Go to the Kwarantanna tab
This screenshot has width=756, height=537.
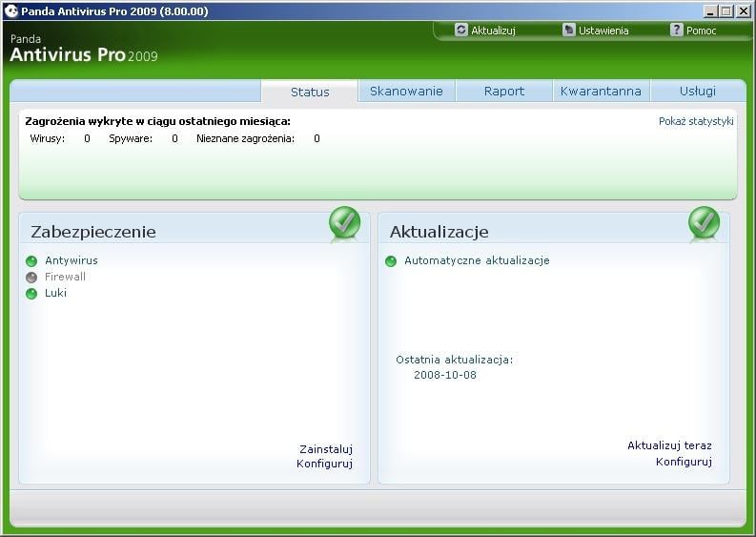click(x=601, y=92)
